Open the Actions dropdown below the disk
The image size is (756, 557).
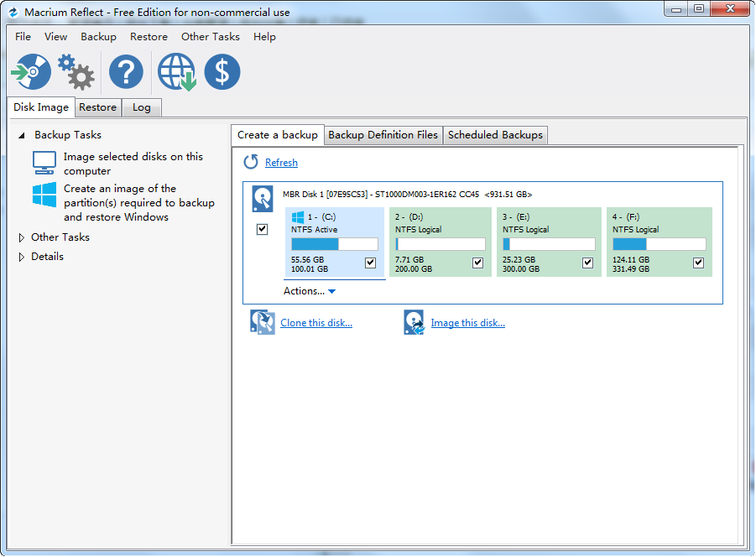310,291
